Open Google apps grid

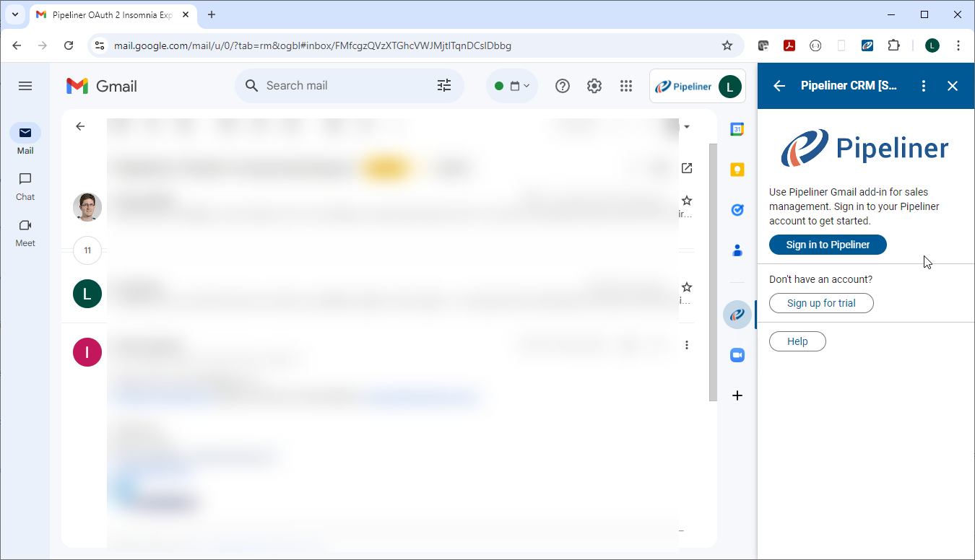click(x=626, y=86)
